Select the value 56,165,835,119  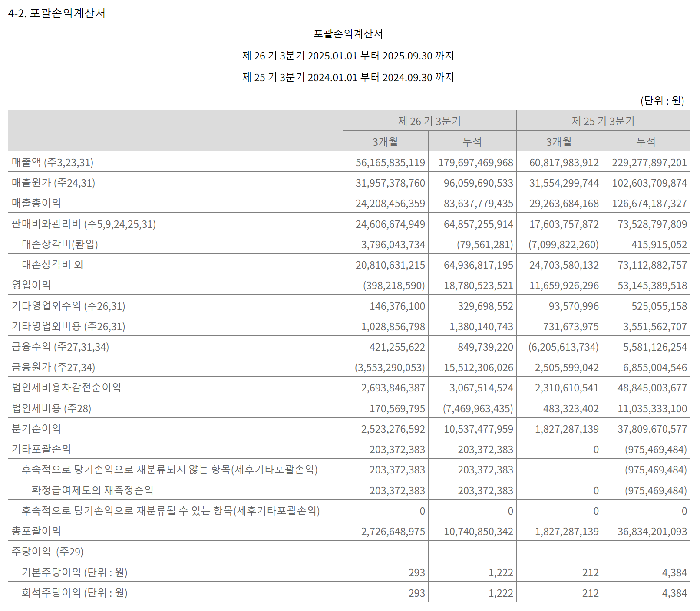pyautogui.click(x=390, y=162)
